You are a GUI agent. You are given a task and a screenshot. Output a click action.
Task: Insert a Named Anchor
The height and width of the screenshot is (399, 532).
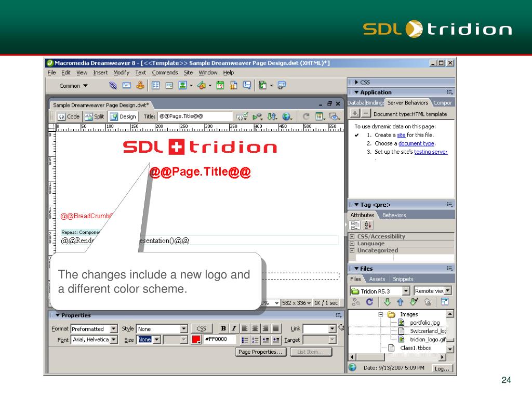(140, 86)
